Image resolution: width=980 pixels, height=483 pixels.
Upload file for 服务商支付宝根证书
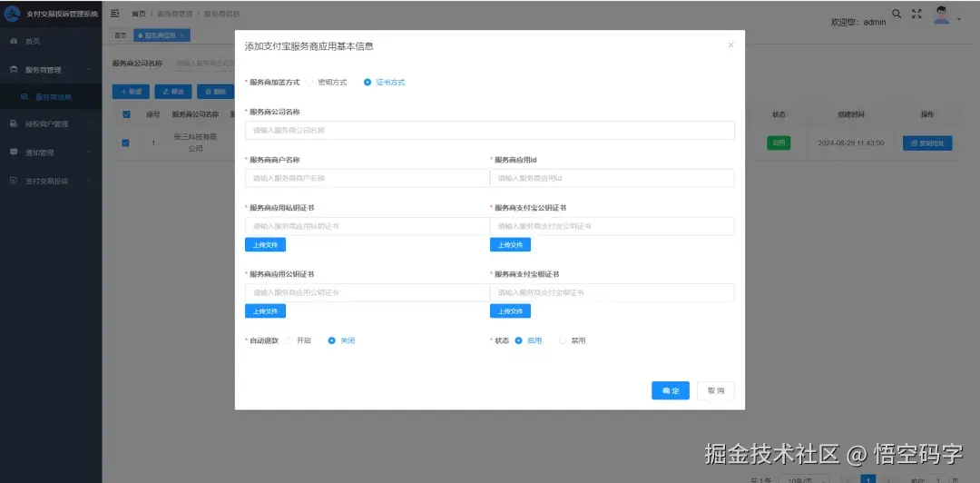(x=510, y=310)
